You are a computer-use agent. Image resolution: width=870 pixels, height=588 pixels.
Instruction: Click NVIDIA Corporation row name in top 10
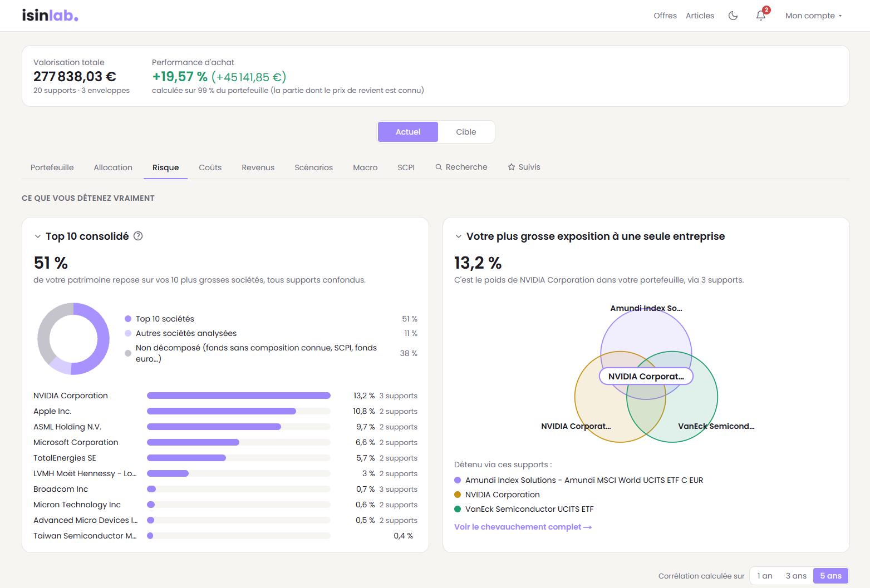71,396
